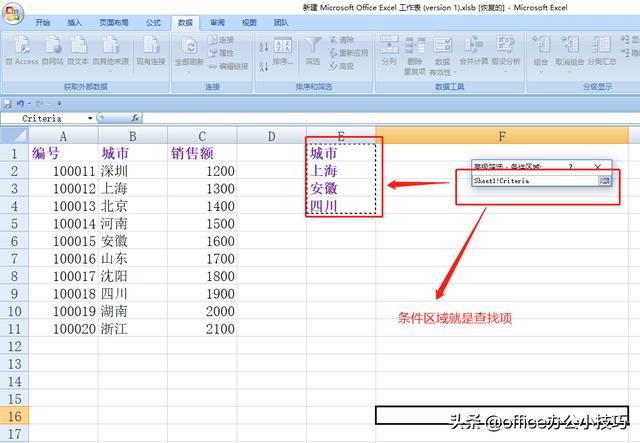Image resolution: width=640 pixels, height=443 pixels.
Task: Click the fx insert function icon
Action: [x=135, y=118]
